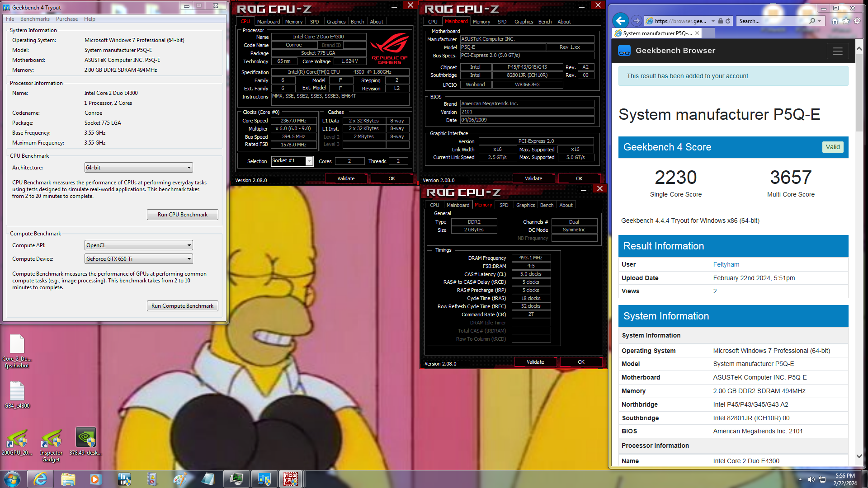Click OK in the CPU-Z Mainboard window
This screenshot has height=488, width=868.
click(x=579, y=178)
